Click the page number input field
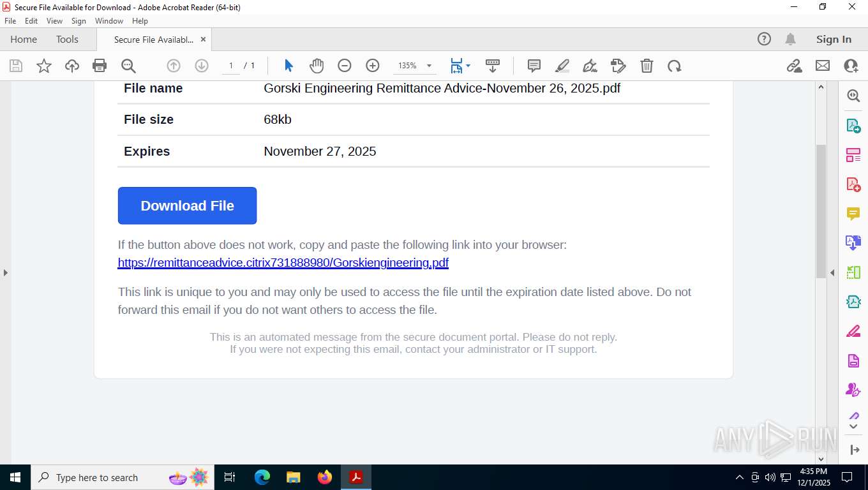This screenshot has height=490, width=868. pos(231,66)
